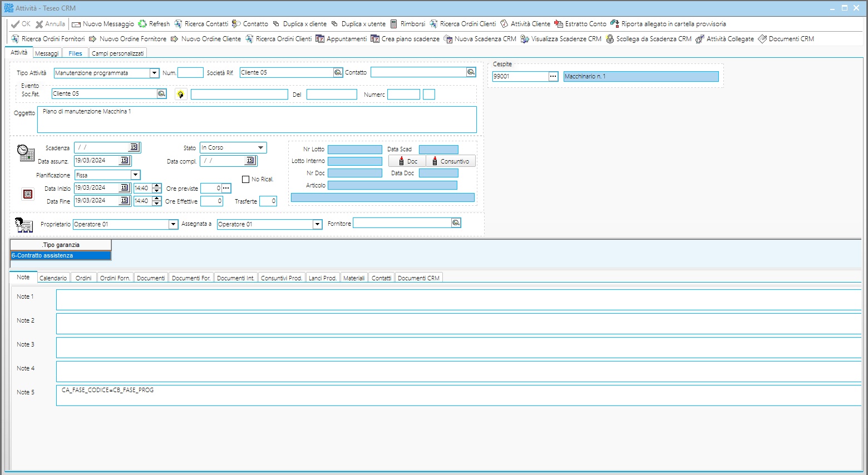This screenshot has width=868, height=475.
Task: Expand the Stato dropdown
Action: (260, 147)
